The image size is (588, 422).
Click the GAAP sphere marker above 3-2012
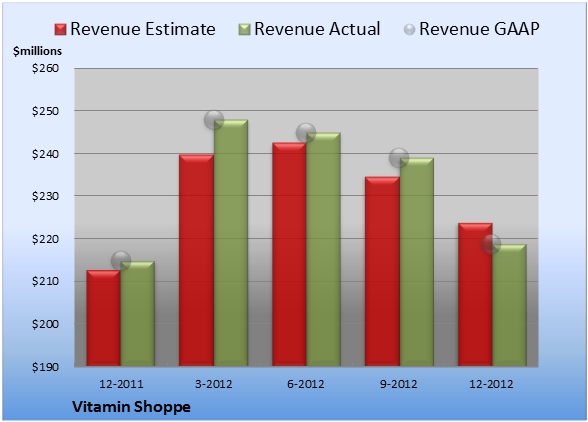(x=214, y=120)
